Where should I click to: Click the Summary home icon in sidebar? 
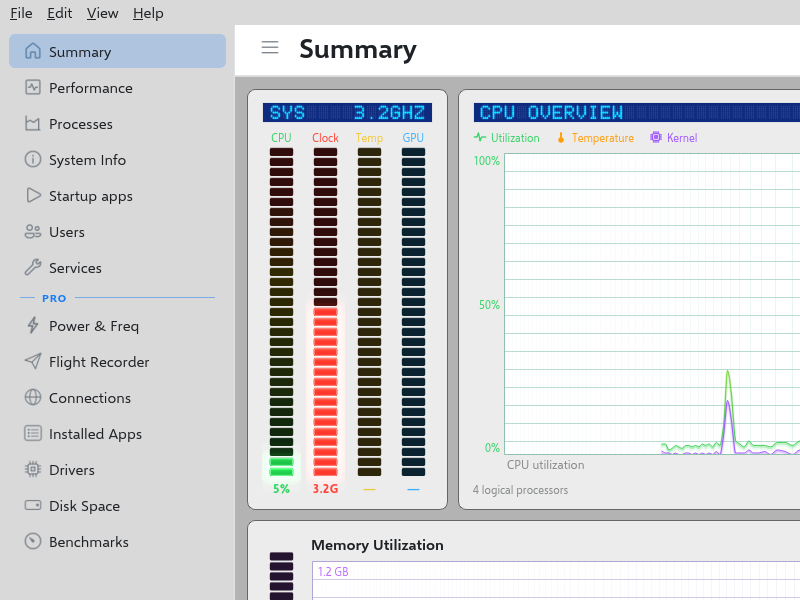(33, 51)
